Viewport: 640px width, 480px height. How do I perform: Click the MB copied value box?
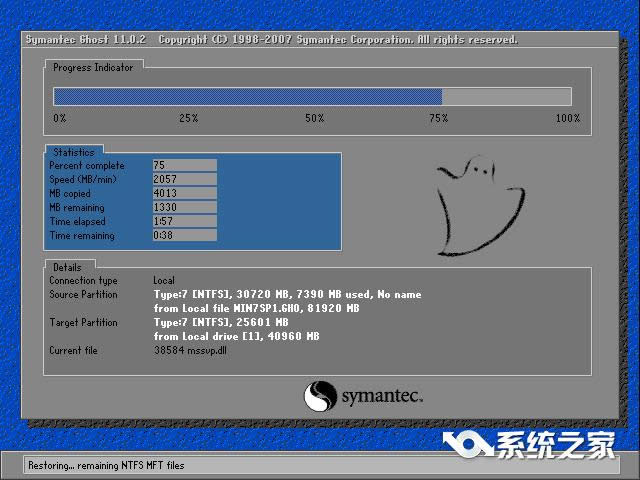tap(184, 193)
